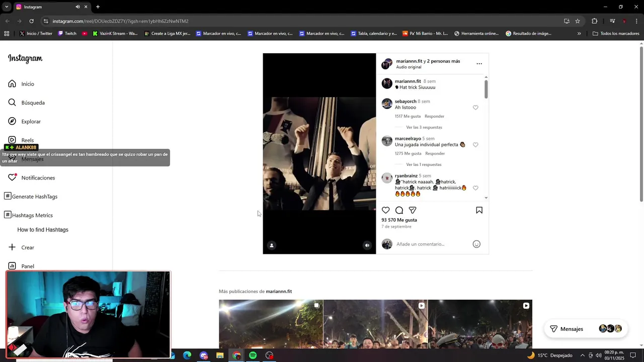Like ryanbrainz's comment
The height and width of the screenshot is (362, 644).
pos(475,188)
